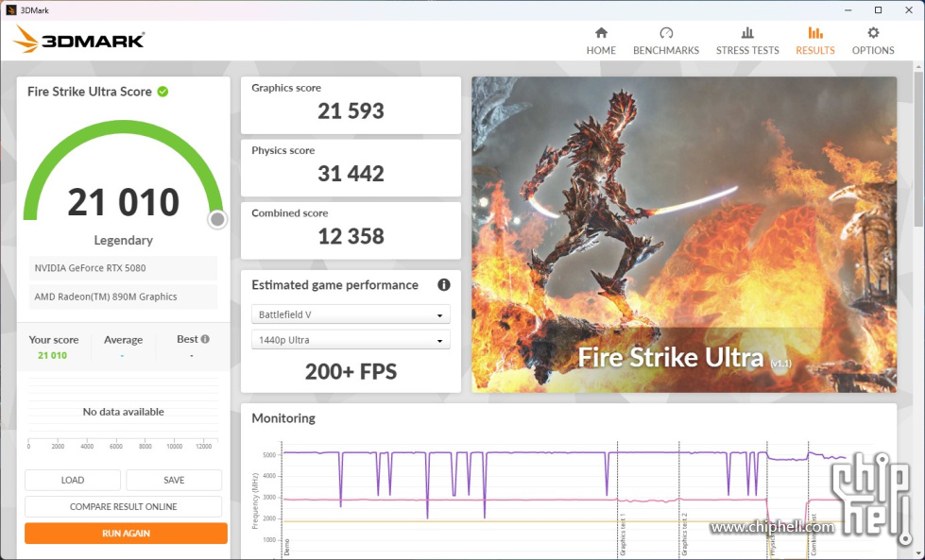925x560 pixels.
Task: Click the vertical scrollbar on the right
Action: click(x=919, y=147)
